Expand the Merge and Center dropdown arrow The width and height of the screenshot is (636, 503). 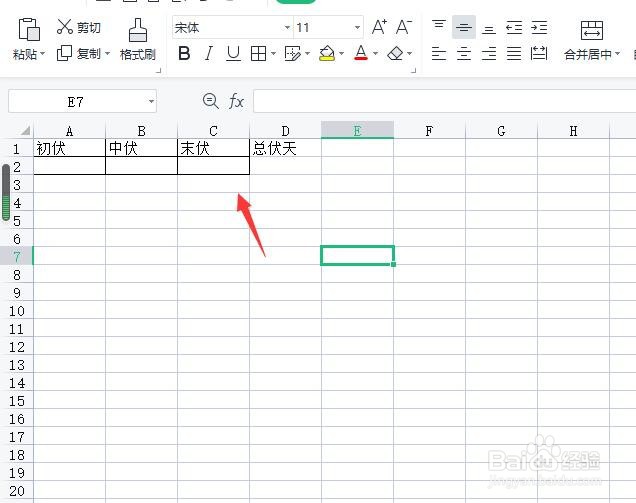tap(617, 53)
